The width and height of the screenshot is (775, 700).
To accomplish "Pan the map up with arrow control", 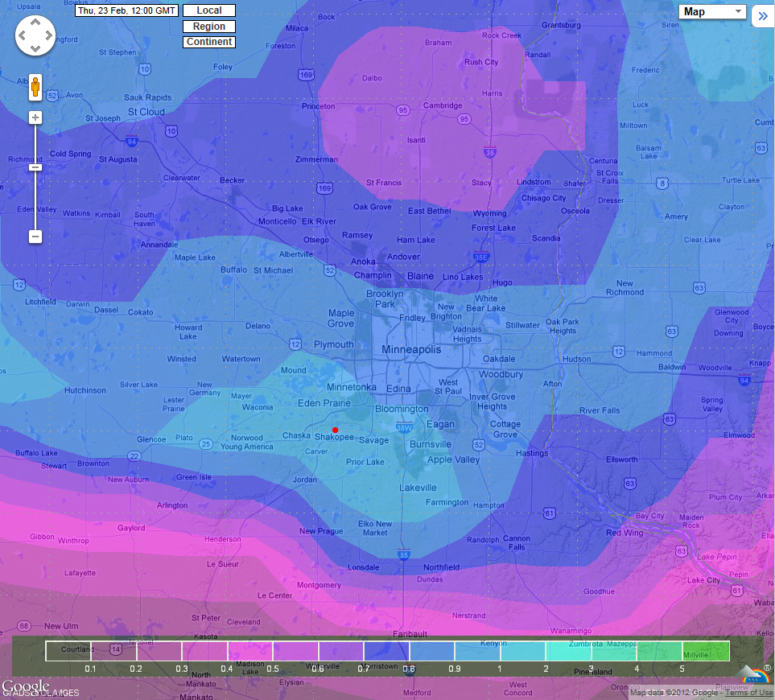I will pos(35,23).
